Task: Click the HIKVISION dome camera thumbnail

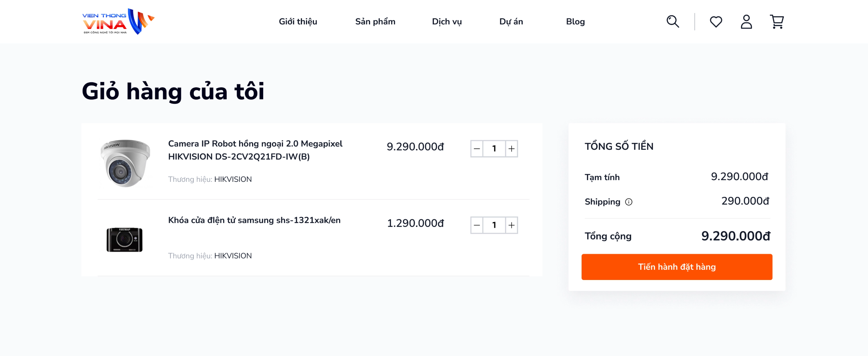Action: [125, 163]
